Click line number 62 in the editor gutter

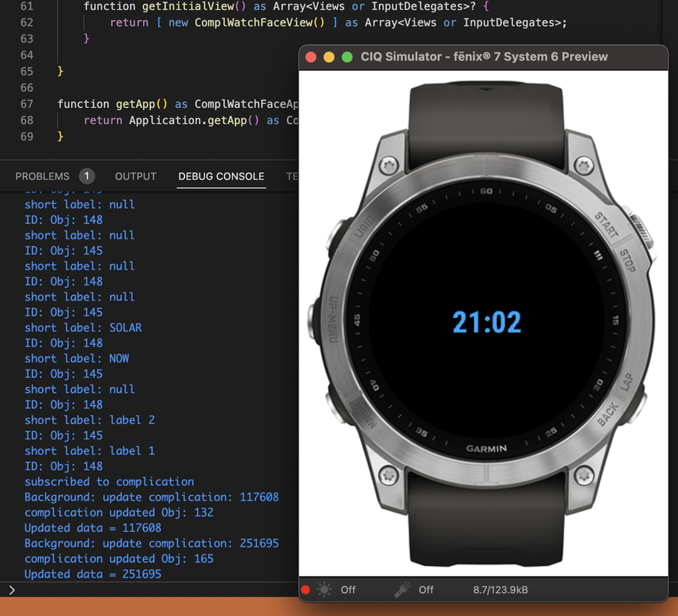[27, 22]
